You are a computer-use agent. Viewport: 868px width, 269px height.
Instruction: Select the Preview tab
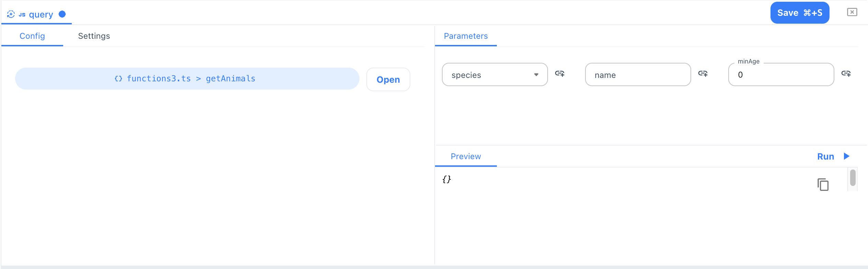466,156
